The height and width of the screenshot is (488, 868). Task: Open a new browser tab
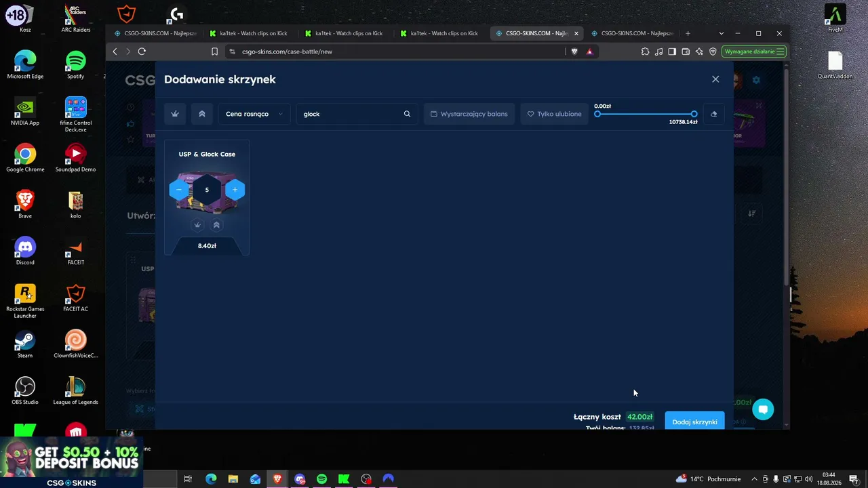tap(688, 33)
